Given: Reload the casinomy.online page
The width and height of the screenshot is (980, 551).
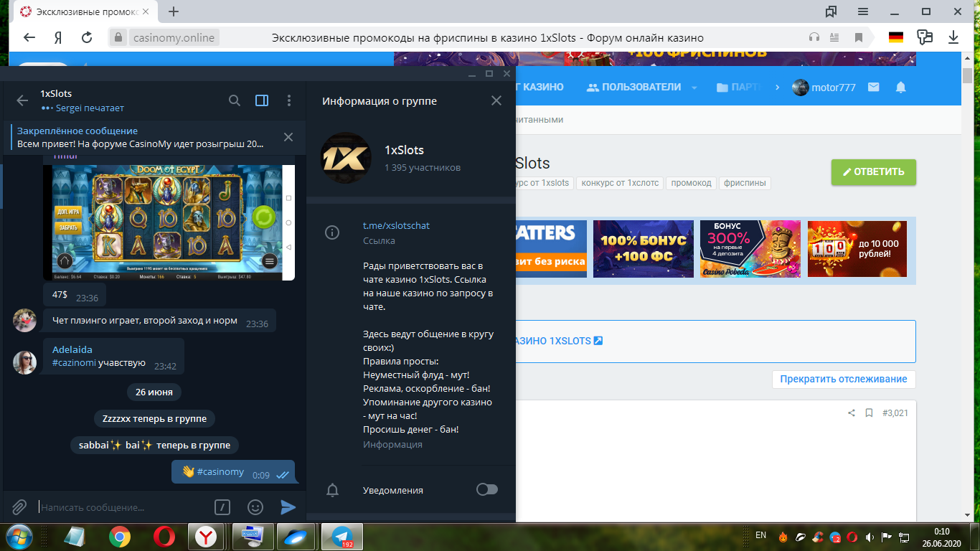Looking at the screenshot, I should [x=87, y=37].
